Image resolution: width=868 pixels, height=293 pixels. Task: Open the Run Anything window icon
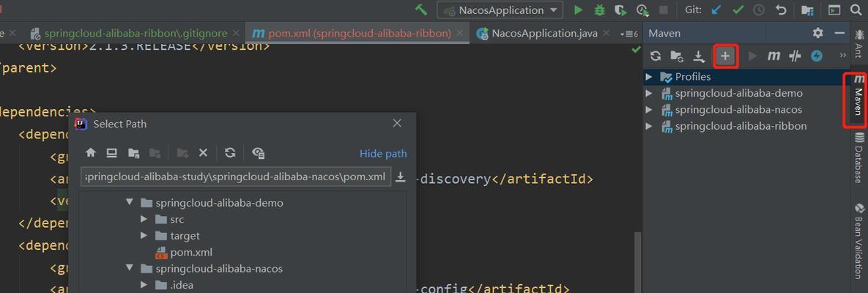click(x=834, y=10)
